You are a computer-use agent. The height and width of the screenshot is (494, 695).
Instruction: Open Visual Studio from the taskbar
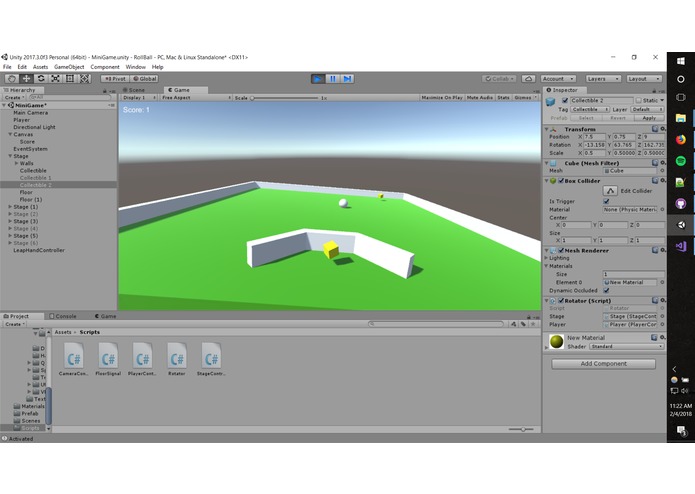tap(681, 246)
